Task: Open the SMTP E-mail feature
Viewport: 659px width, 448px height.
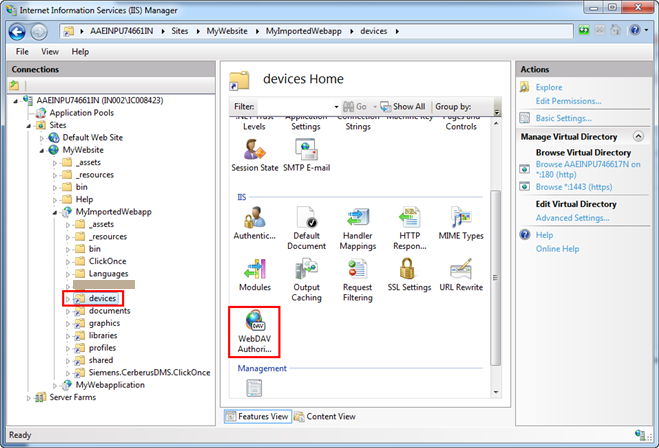Action: (x=306, y=152)
